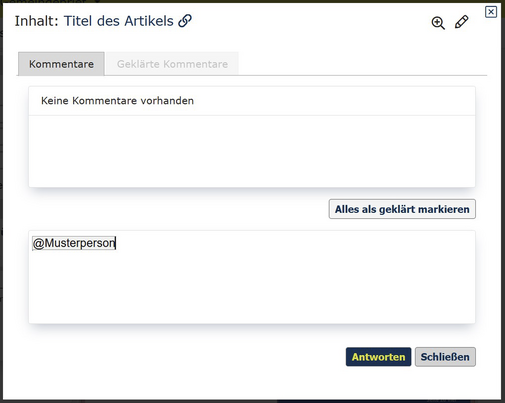This screenshot has height=403, width=505.
Task: Open the magnifier zoom icon
Action: point(438,23)
